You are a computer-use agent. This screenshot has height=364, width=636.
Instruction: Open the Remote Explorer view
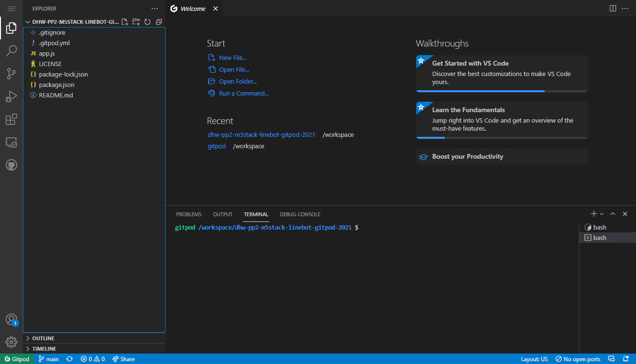click(11, 142)
